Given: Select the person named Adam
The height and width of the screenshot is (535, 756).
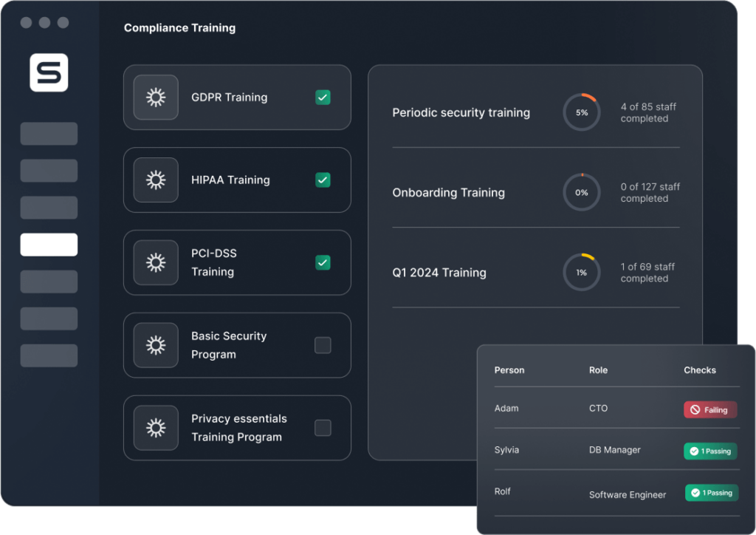Looking at the screenshot, I should pos(506,408).
